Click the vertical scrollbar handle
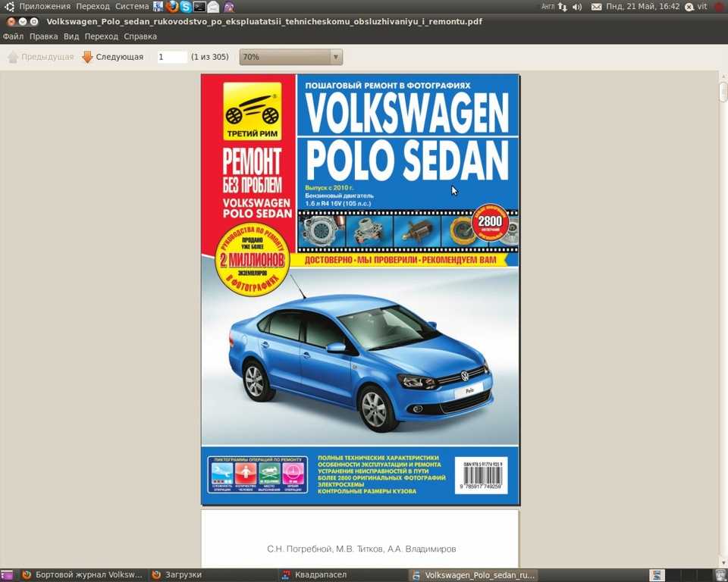Image resolution: width=728 pixels, height=582 pixels. (723, 92)
